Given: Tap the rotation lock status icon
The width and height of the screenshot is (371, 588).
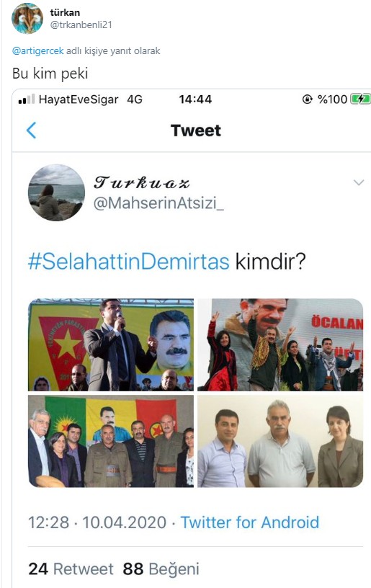Looking at the screenshot, I should pyautogui.click(x=308, y=99).
